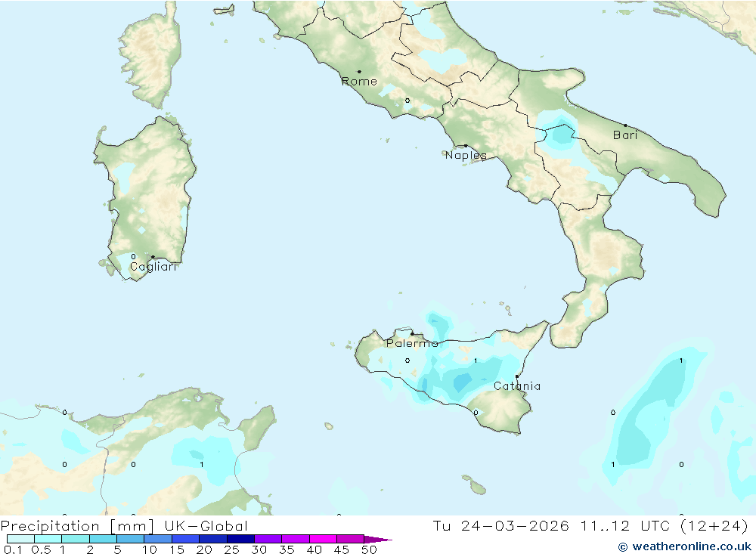
Task: Click the legend value 25
Action: (231, 549)
